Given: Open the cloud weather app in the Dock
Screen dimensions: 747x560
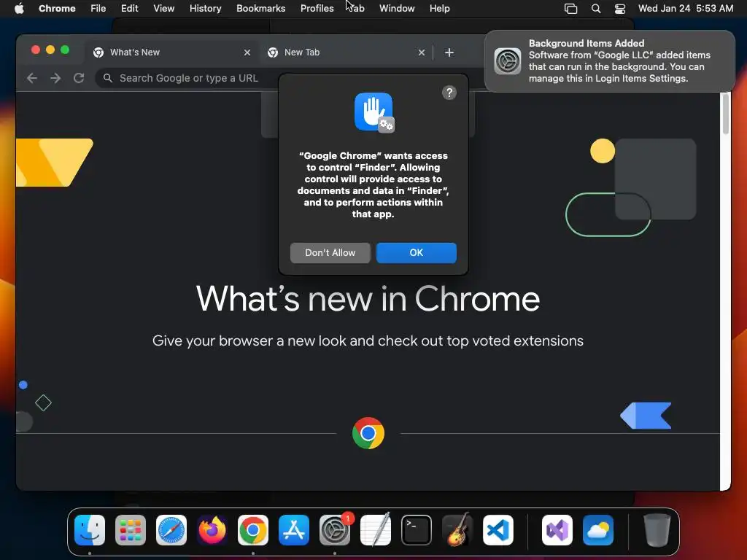Looking at the screenshot, I should 598,530.
